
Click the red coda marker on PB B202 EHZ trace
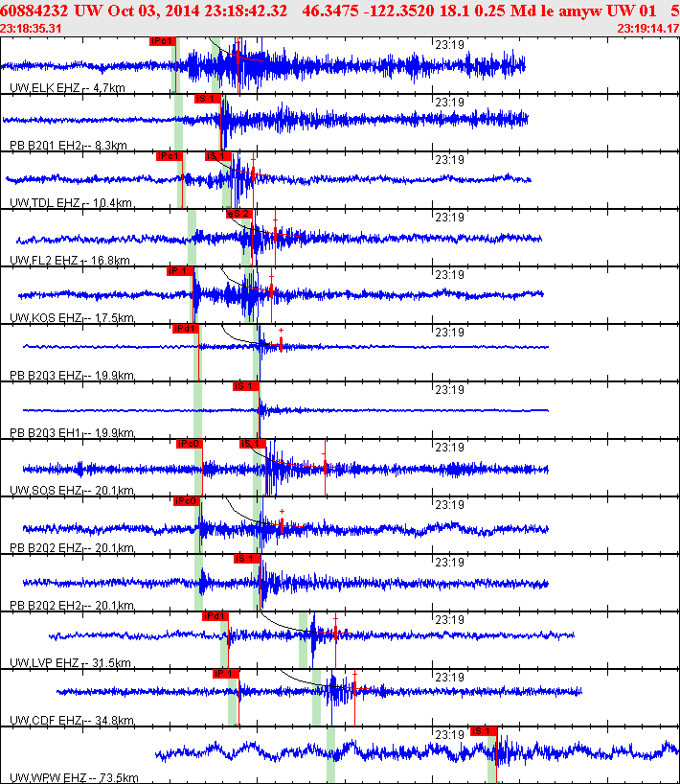tap(283, 525)
